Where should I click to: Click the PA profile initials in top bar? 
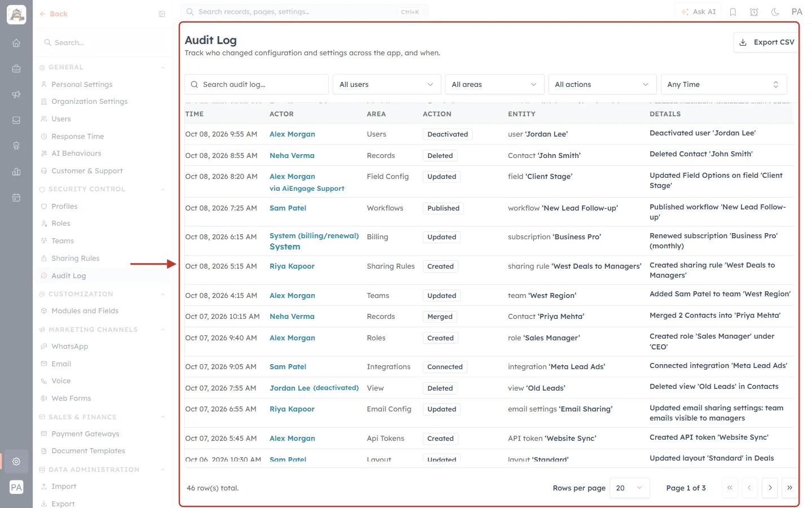tap(797, 12)
